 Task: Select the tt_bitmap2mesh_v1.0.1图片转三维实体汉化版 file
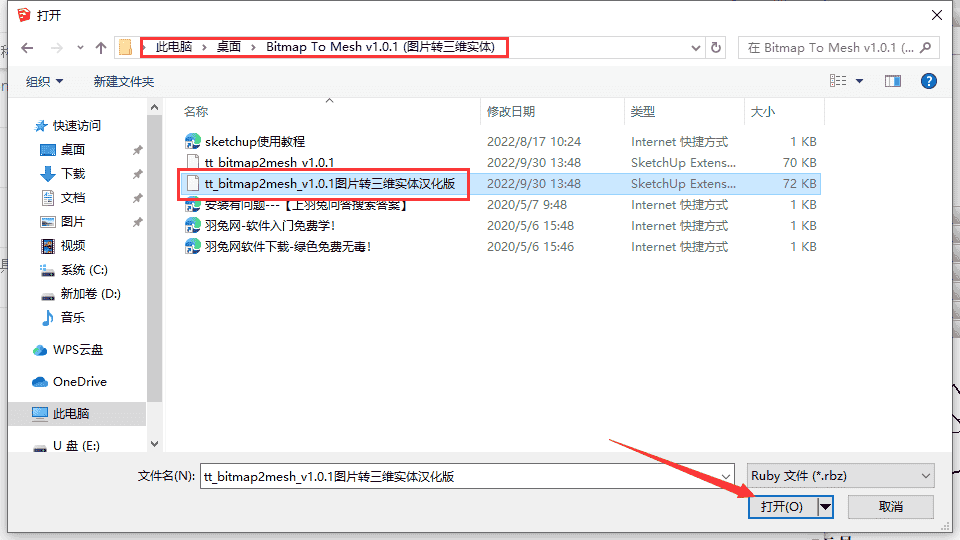pyautogui.click(x=330, y=184)
